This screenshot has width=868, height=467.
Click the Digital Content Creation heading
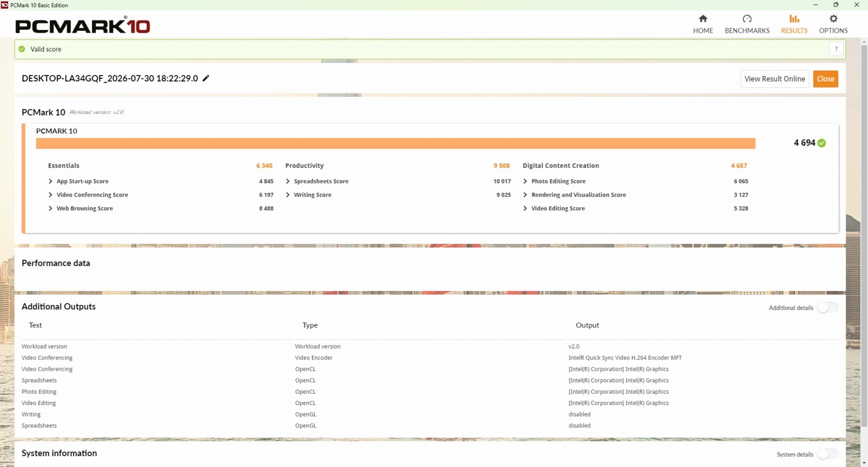pyautogui.click(x=561, y=166)
